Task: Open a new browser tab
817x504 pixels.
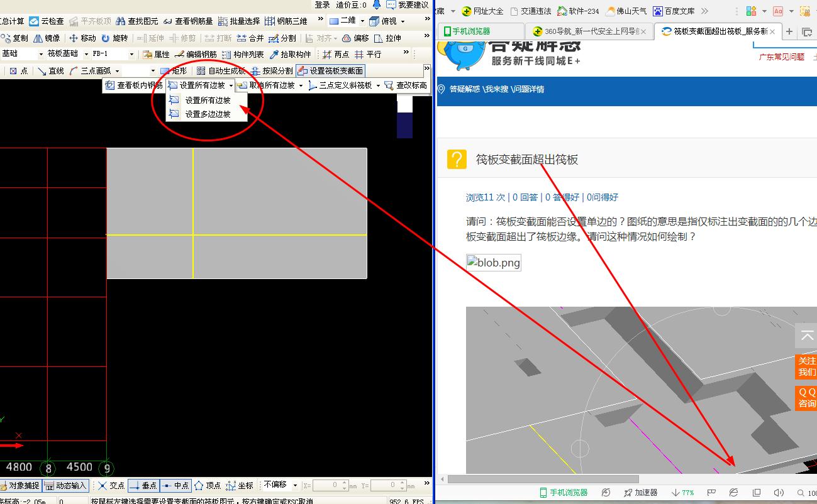Action: tap(789, 31)
